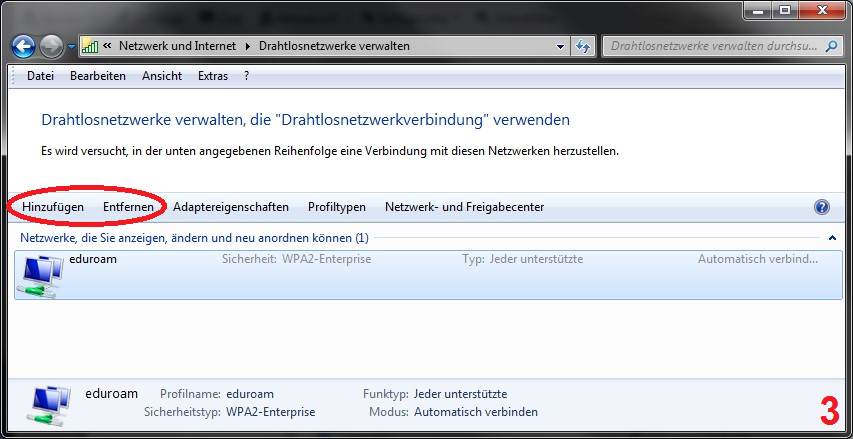
Task: Click the search magnifier icon
Action: tap(829, 46)
